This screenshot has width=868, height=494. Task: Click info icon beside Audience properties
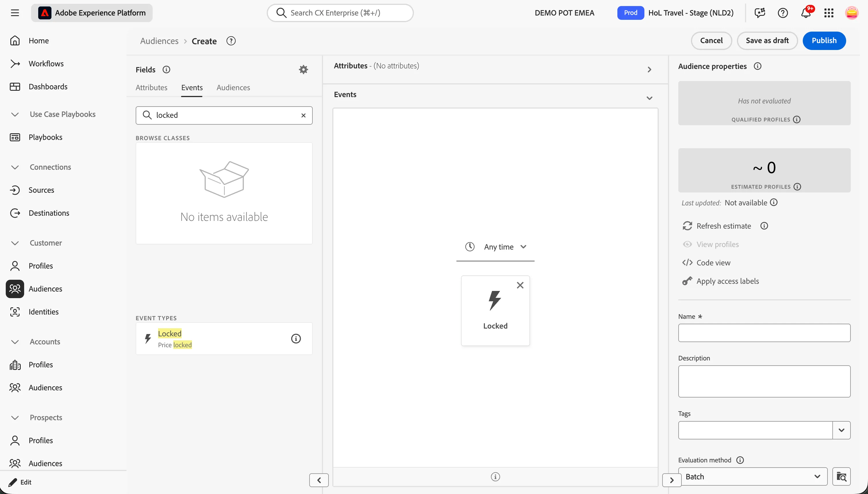[x=757, y=66]
